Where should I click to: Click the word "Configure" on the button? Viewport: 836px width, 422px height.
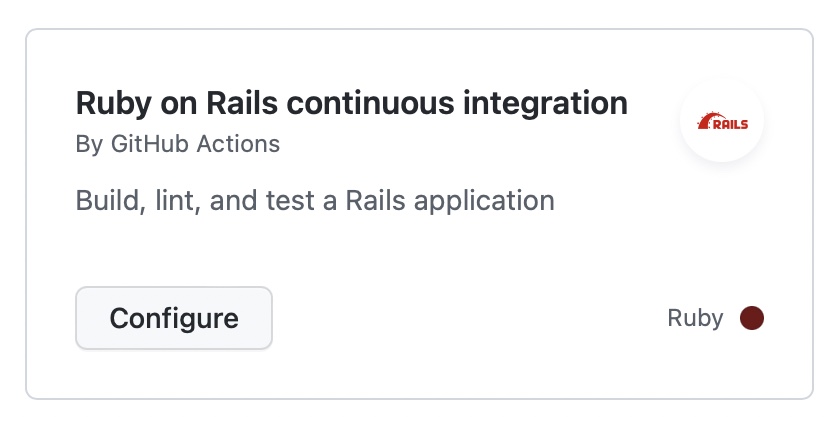point(174,318)
